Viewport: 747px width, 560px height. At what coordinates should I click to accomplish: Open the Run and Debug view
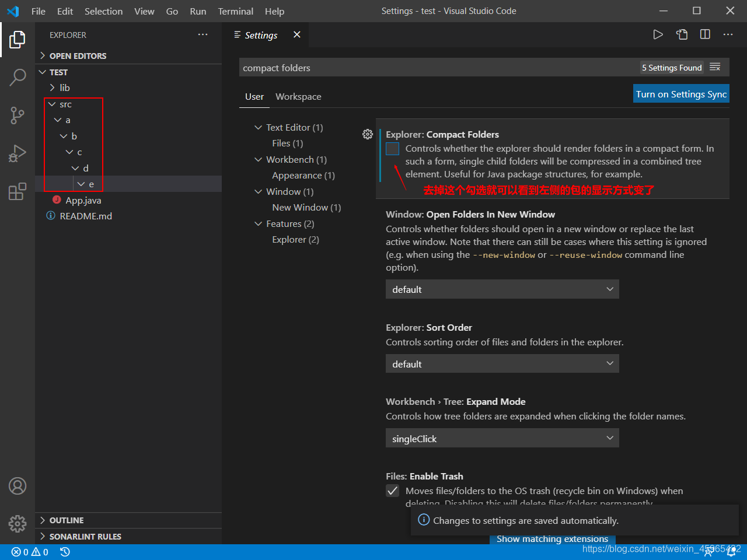click(x=18, y=153)
